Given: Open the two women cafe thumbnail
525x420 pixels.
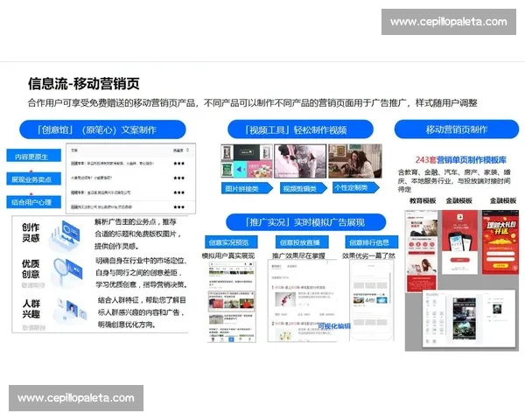Looking at the screenshot, I should 355,161.
